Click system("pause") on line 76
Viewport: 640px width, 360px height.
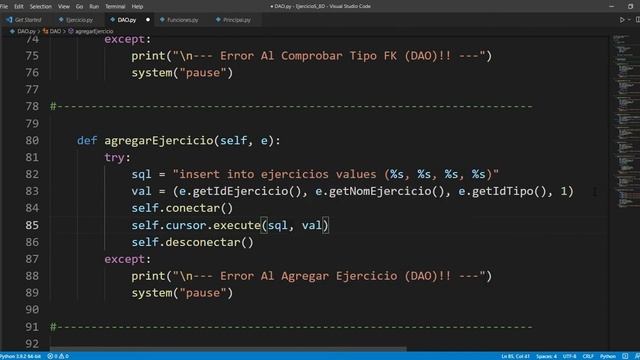click(x=182, y=73)
